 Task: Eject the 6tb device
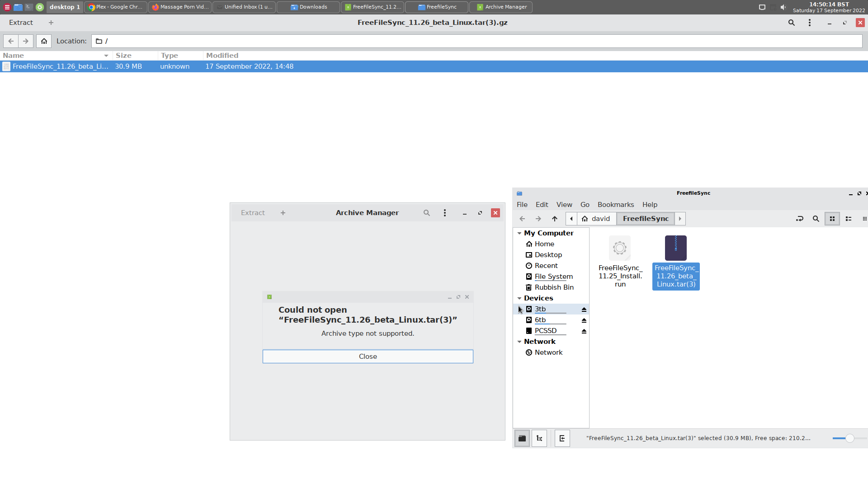pyautogui.click(x=584, y=320)
